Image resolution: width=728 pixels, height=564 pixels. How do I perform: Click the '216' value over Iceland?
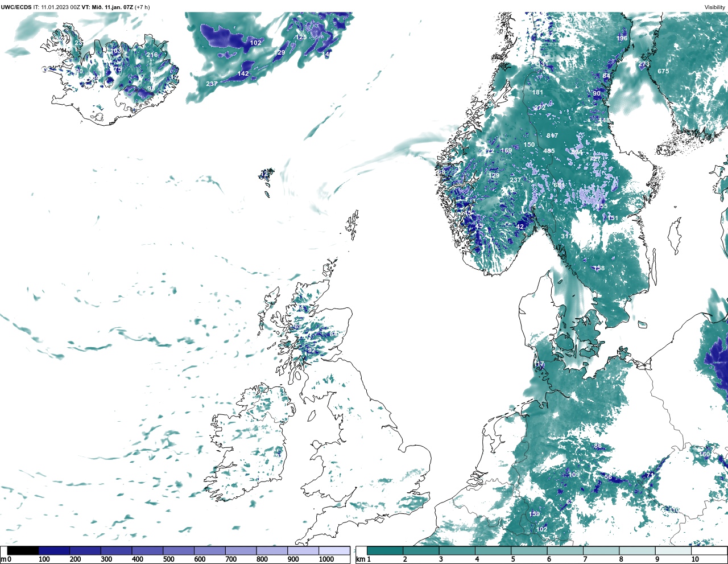(x=152, y=55)
